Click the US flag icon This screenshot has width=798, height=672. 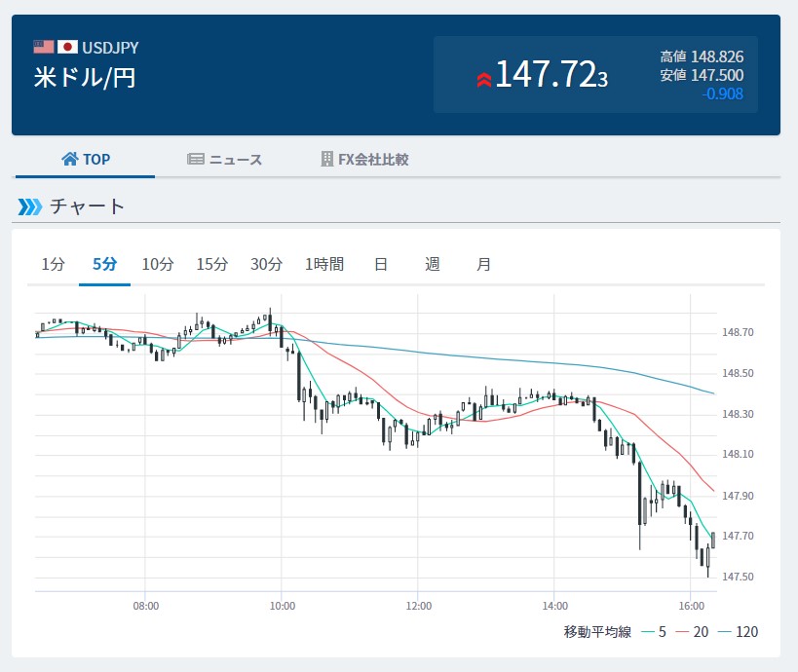click(x=44, y=47)
